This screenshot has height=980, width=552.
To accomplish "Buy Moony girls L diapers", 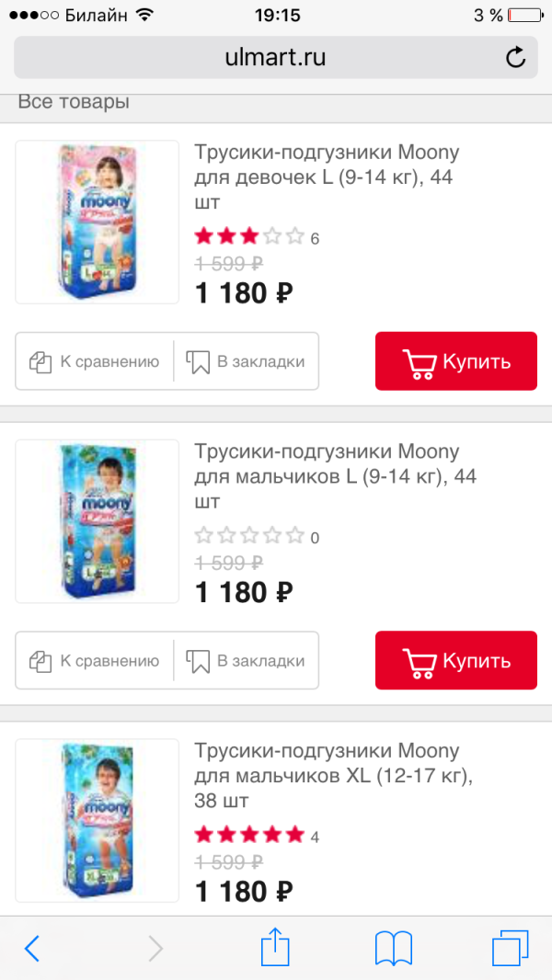I will 455,361.
